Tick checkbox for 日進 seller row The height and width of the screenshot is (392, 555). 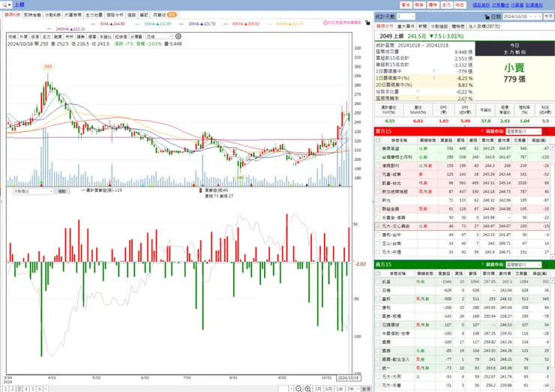(x=378, y=291)
